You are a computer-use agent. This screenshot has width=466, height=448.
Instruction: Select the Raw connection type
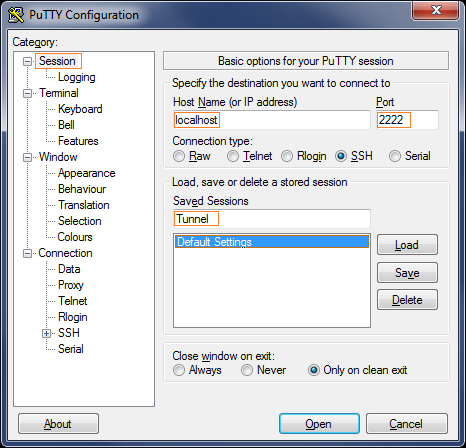[x=179, y=156]
